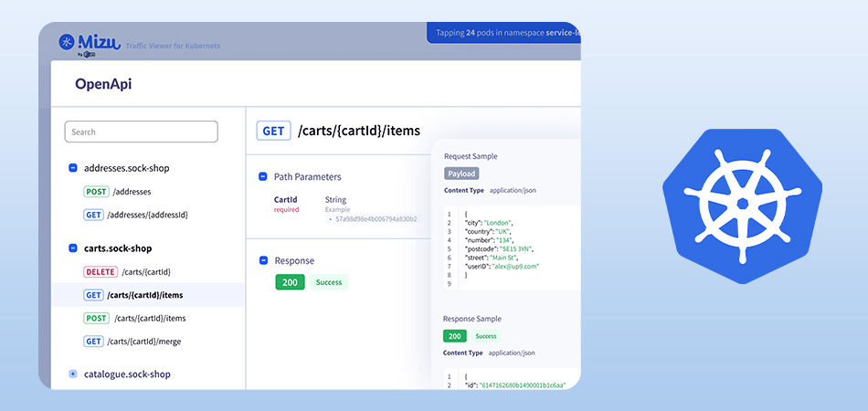Click the Traffic Viewer for Kubernets tagline
The height and width of the screenshot is (411, 868).
pos(173,46)
